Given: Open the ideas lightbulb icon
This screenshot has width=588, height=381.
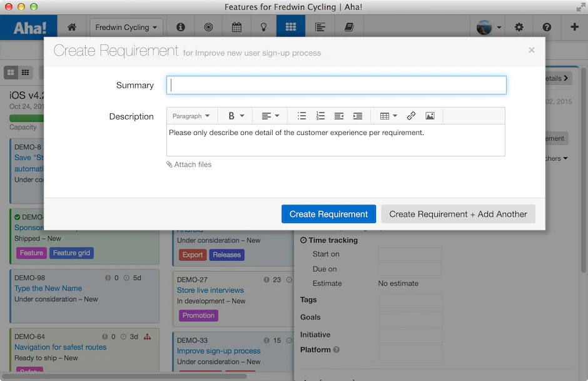Looking at the screenshot, I should tap(263, 27).
